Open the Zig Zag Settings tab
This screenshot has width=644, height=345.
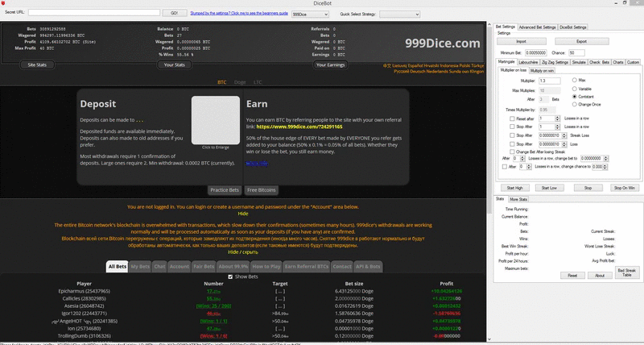tap(555, 62)
